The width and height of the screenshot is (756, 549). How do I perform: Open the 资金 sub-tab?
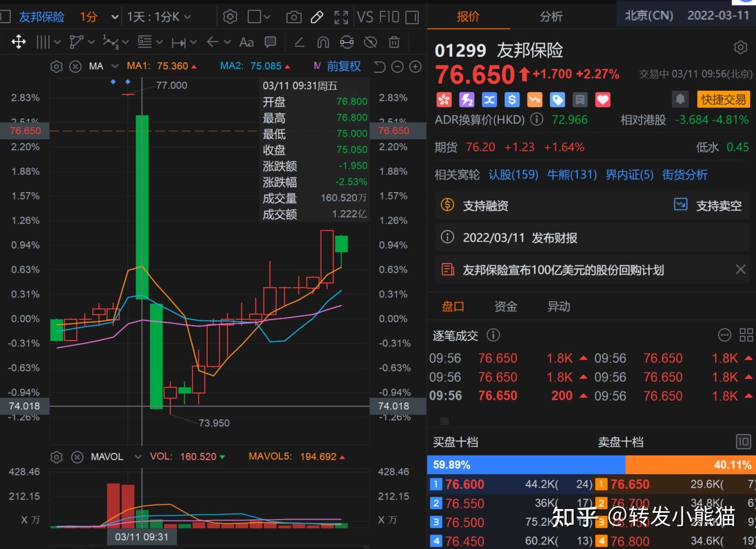click(x=506, y=307)
